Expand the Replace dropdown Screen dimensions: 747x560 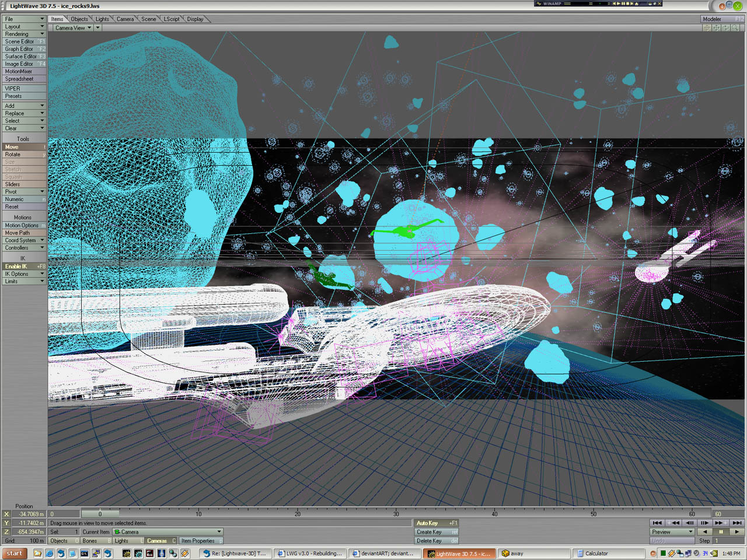click(x=24, y=113)
